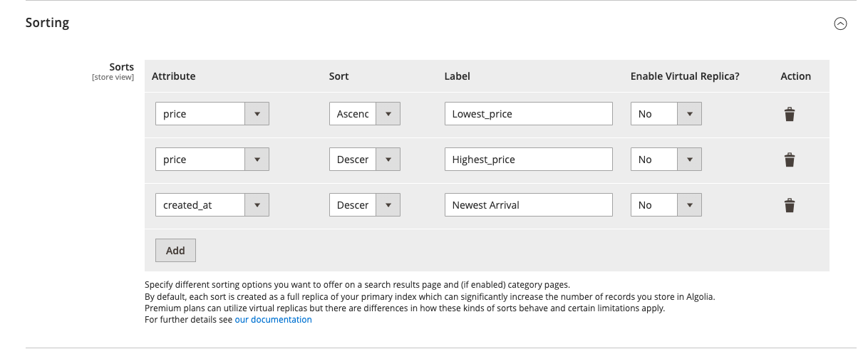The width and height of the screenshot is (868, 349).
Task: Collapse the Sorting section with circle chevron
Action: tap(840, 24)
